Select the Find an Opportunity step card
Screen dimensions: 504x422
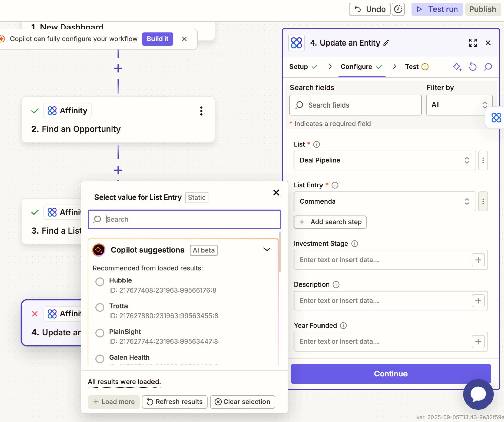coord(118,119)
